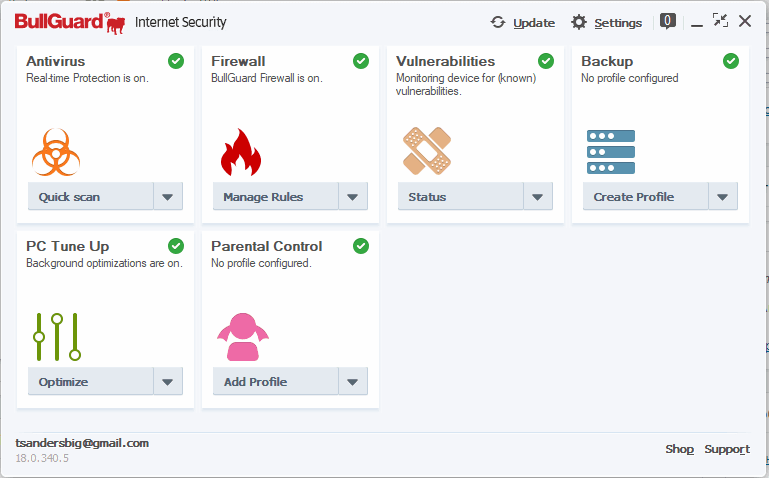Click the Parental Control green checkmark
The width and height of the screenshot is (769, 478).
(x=360, y=246)
